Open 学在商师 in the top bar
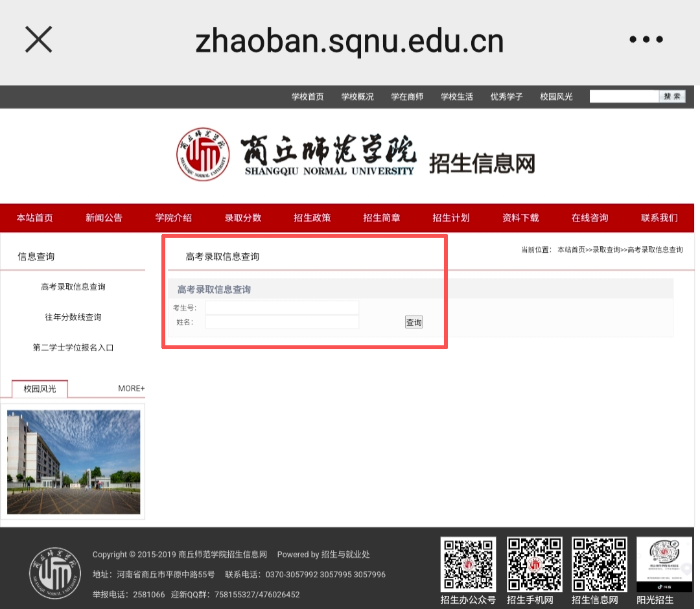Viewport: 700px width, 609px height. [x=407, y=97]
